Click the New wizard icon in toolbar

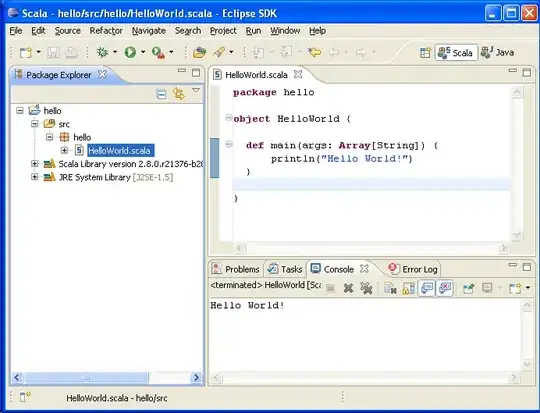(x=26, y=52)
